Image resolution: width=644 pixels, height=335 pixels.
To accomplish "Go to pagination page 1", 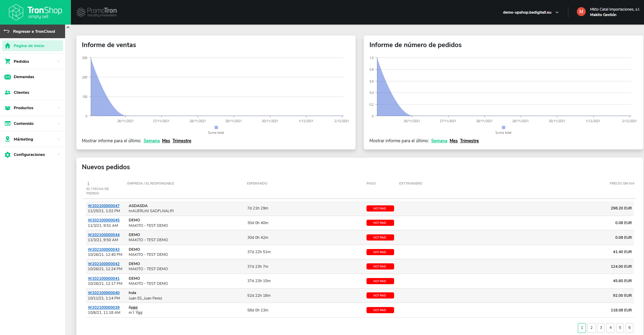I will coord(582,327).
